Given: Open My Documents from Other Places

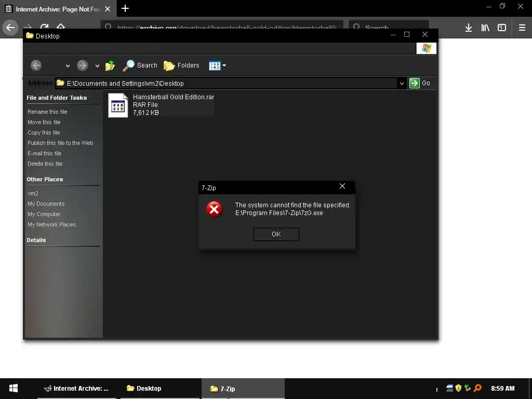Looking at the screenshot, I should click(x=46, y=204).
